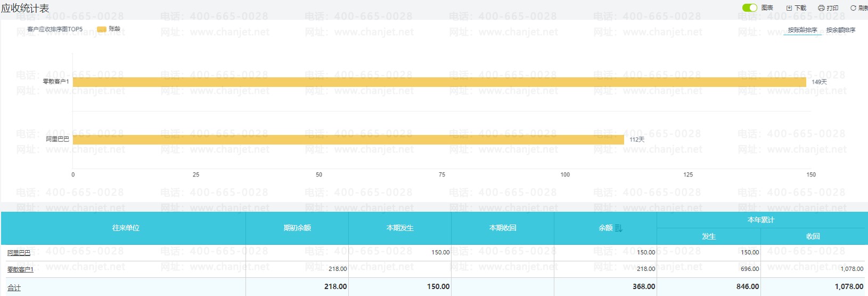Open the 阿里巴巴 customer link in table

coord(19,253)
